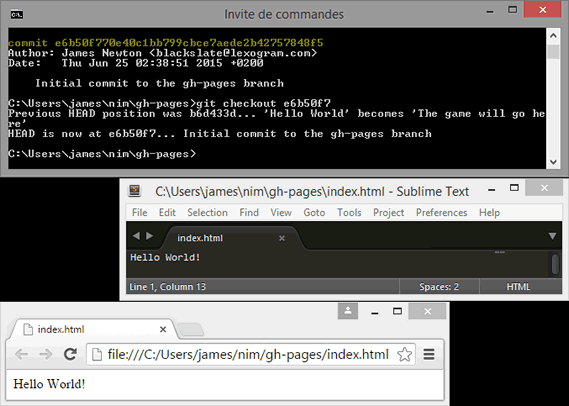Open the Goto menu in Sublime Text
The image size is (569, 406).
point(314,212)
